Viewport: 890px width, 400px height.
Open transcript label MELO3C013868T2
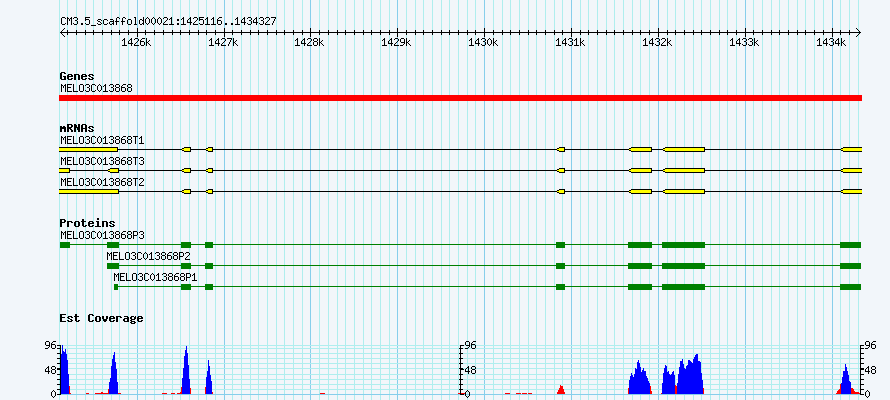102,183
